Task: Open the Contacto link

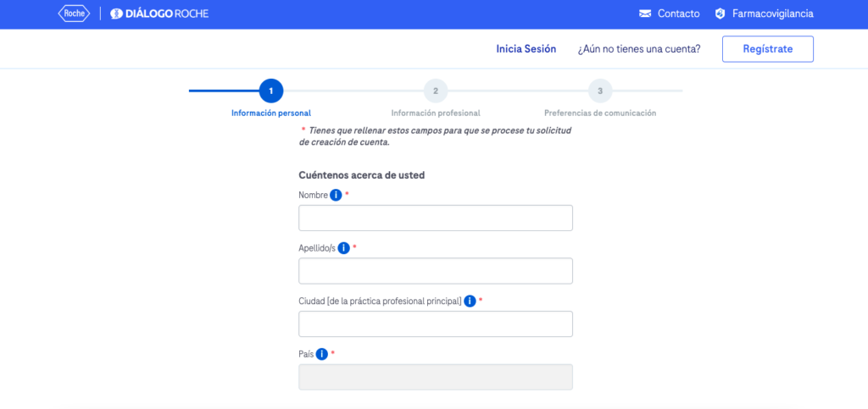Action: (x=678, y=14)
